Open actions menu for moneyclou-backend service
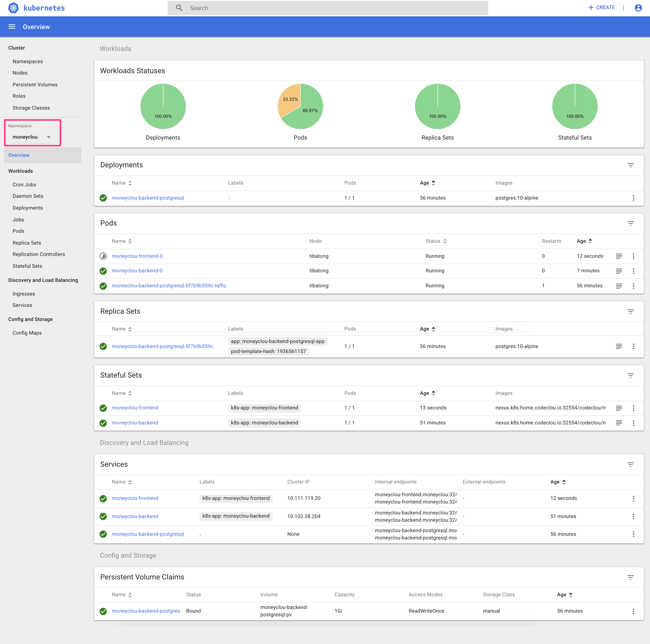Image resolution: width=650 pixels, height=644 pixels. click(x=633, y=516)
